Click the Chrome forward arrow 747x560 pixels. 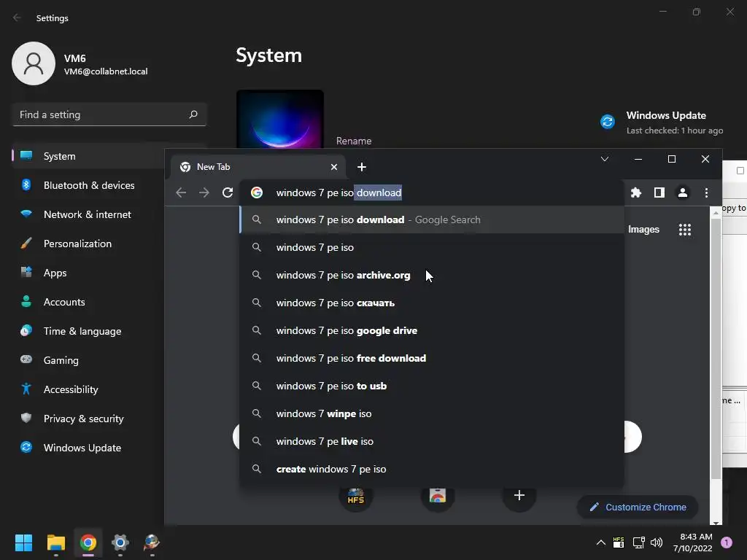[204, 192]
